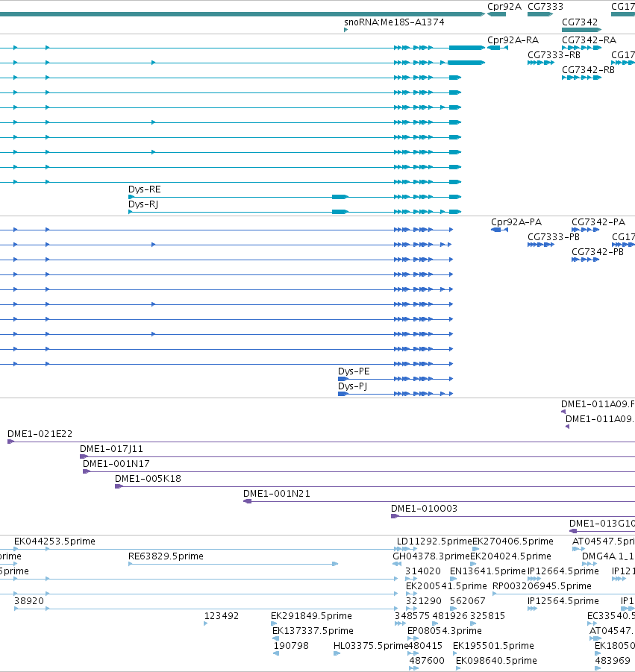Click the EN13641.5prime EST

click(487, 571)
